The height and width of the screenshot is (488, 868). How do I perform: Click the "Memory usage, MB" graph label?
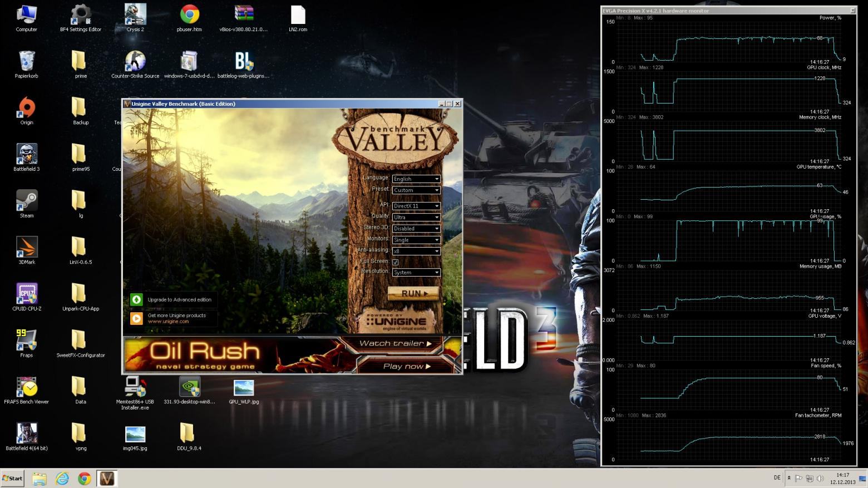820,266
